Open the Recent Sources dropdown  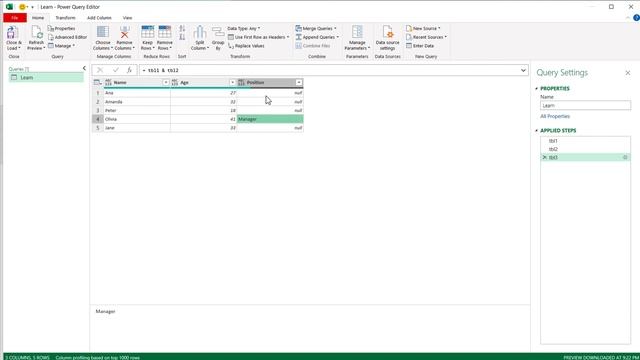click(426, 37)
